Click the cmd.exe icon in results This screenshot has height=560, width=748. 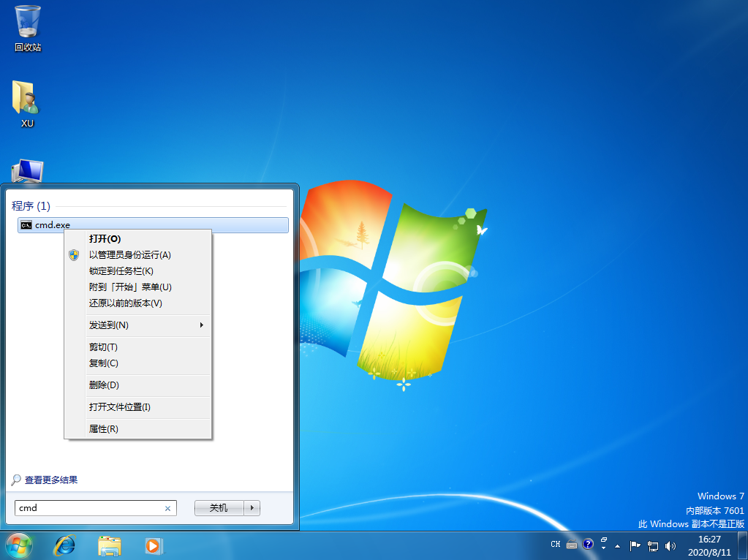pyautogui.click(x=26, y=225)
